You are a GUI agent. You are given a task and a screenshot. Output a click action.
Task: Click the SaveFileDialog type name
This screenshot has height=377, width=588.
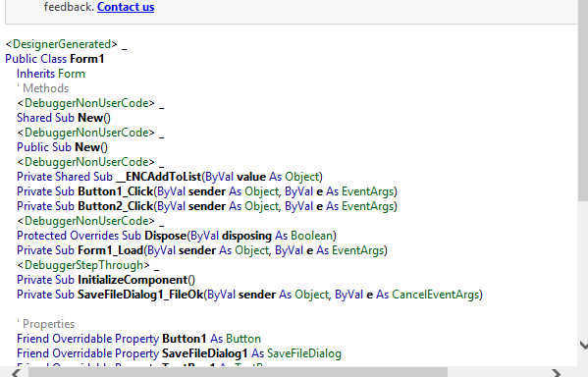pos(304,353)
